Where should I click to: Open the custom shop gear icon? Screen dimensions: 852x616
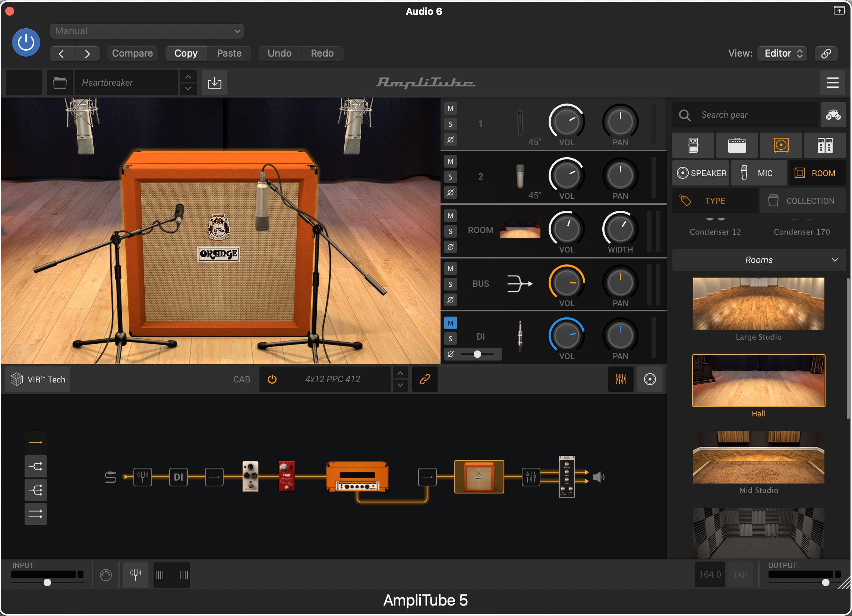pos(833,115)
